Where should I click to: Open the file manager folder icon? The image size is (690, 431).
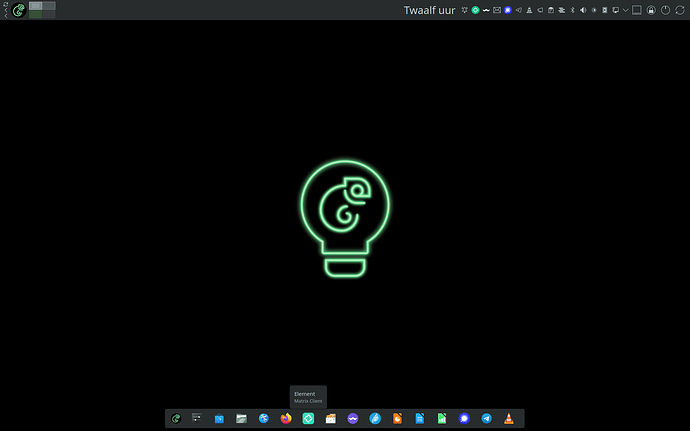click(x=241, y=418)
